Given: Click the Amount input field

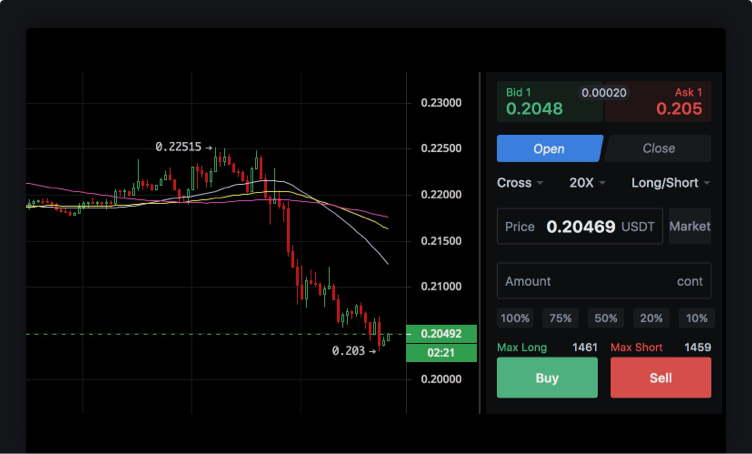Looking at the screenshot, I should coord(604,281).
